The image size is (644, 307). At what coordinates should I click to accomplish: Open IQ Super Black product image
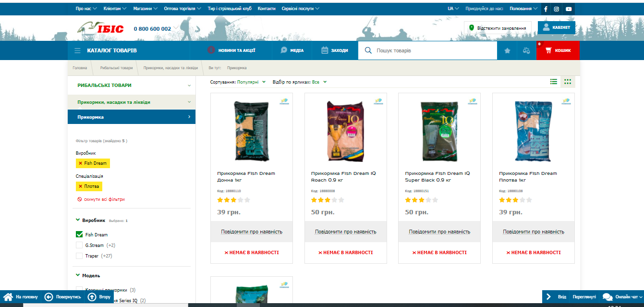point(439,131)
